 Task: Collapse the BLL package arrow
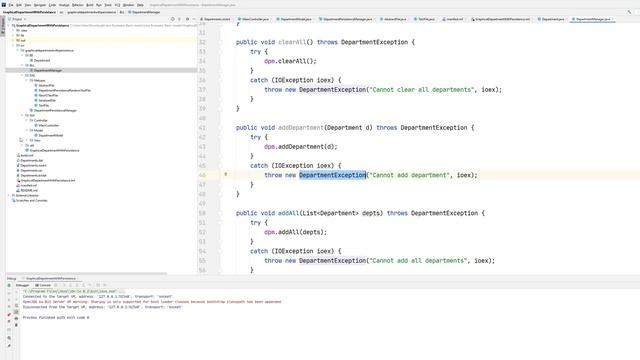coord(22,65)
